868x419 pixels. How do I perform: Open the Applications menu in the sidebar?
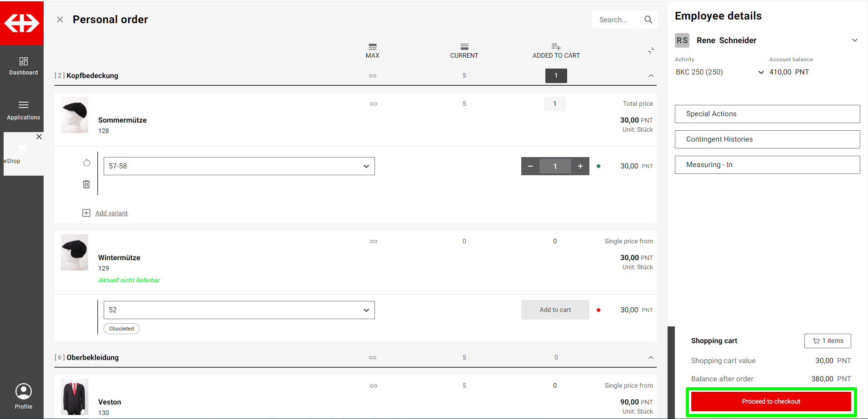pyautogui.click(x=24, y=110)
